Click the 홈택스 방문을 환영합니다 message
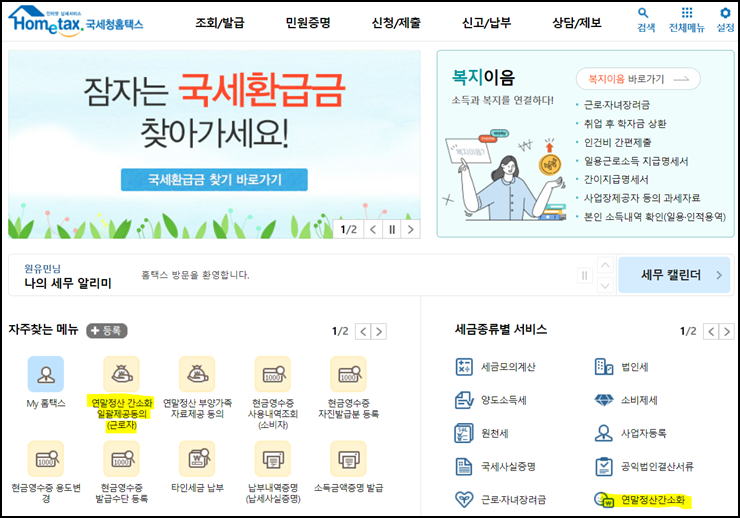740x518 pixels. pos(195,275)
